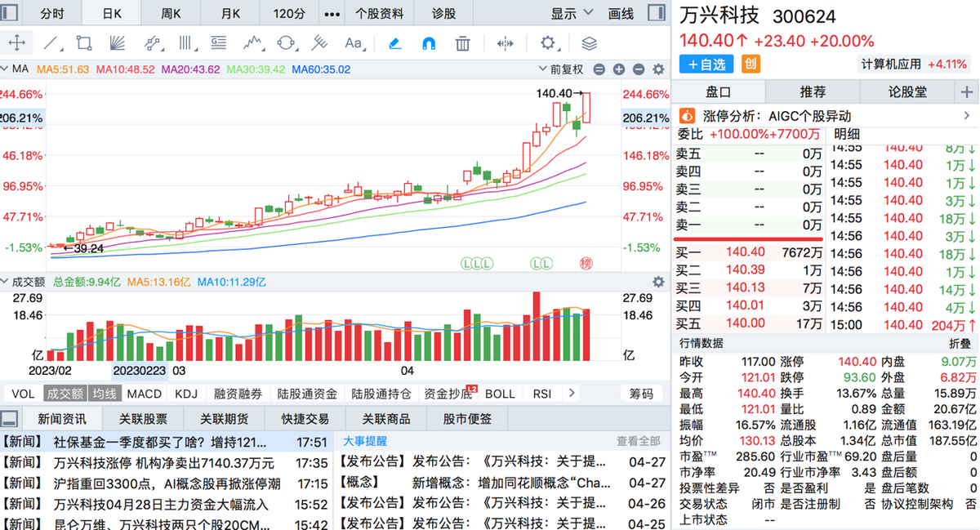The image size is (980, 530).
Task: Click the layers stack icon
Action: pos(589,43)
